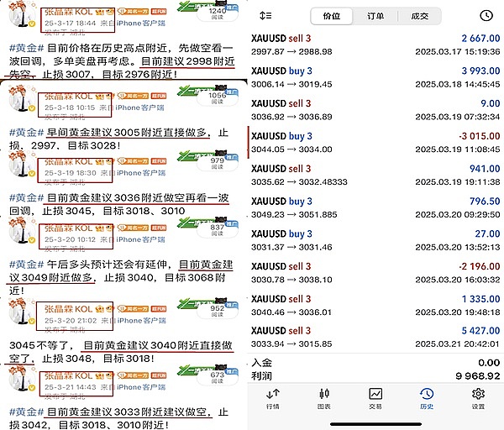The image size is (504, 430).
Task: Switch to the 成交 segment
Action: pos(420,16)
